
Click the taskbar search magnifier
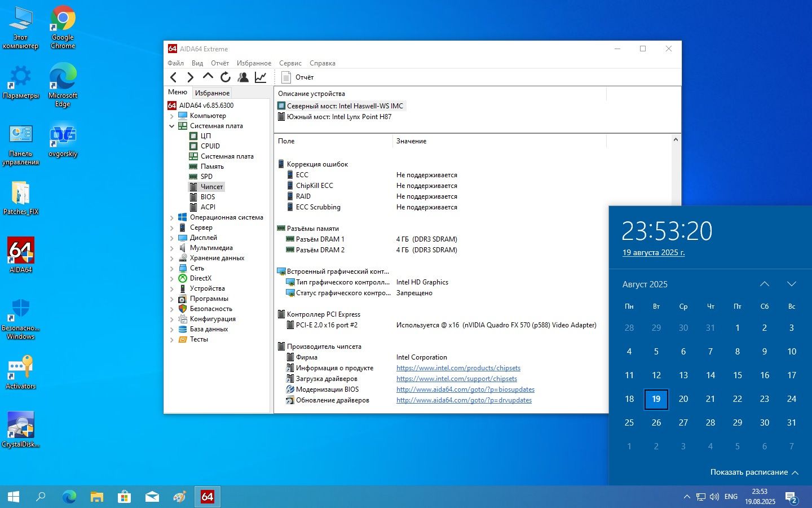(41, 497)
